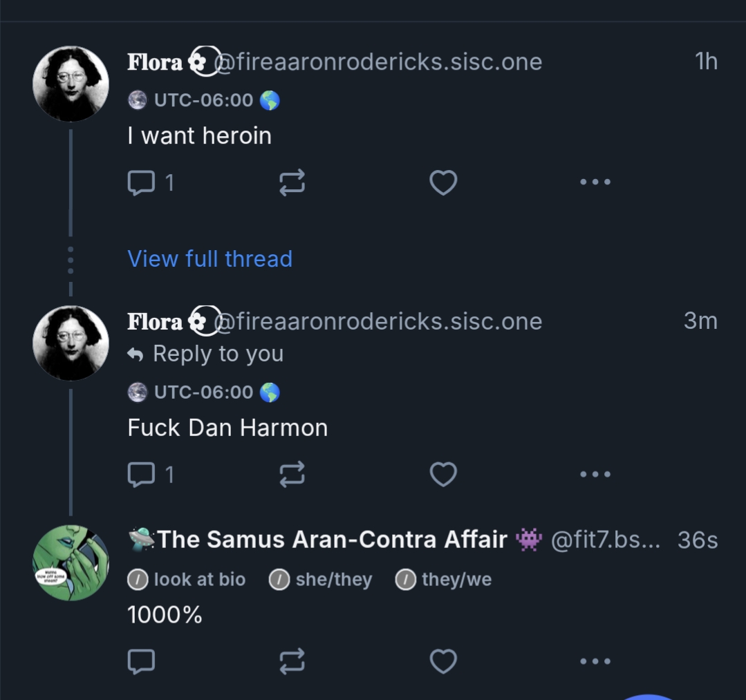
Task: Open View full thread link
Action: coord(209,258)
